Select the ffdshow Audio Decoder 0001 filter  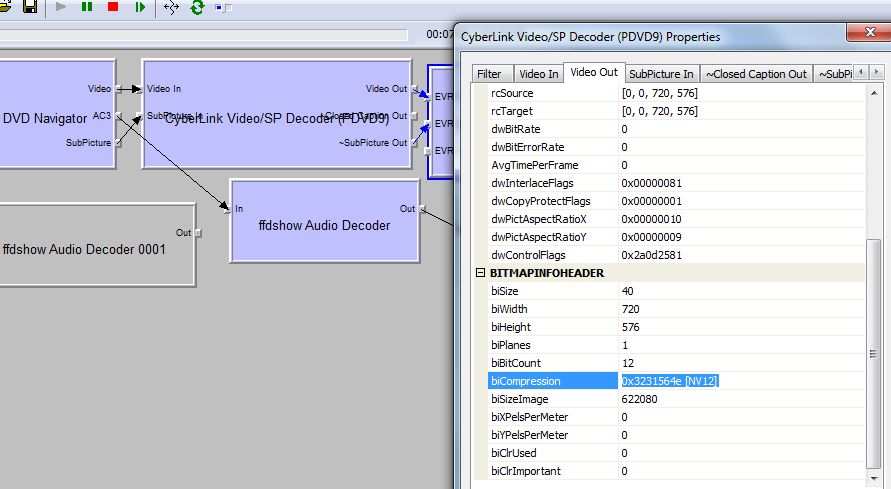pyautogui.click(x=97, y=245)
